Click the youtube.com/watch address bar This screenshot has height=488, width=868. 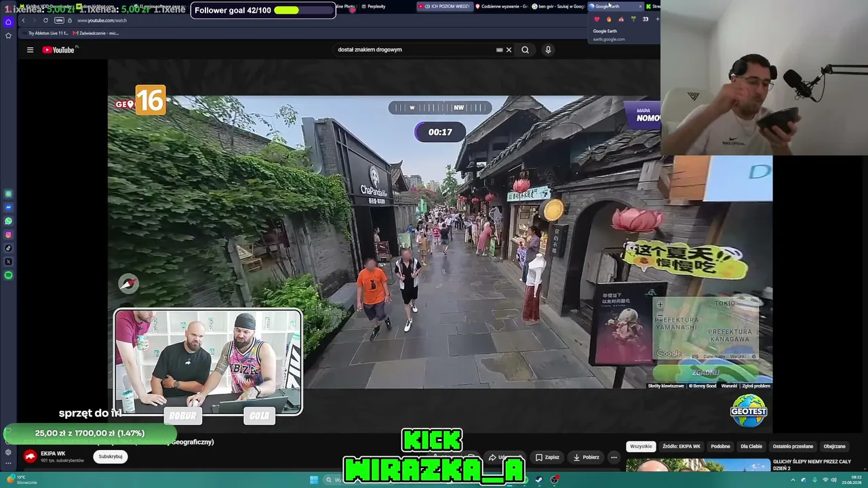pos(102,20)
